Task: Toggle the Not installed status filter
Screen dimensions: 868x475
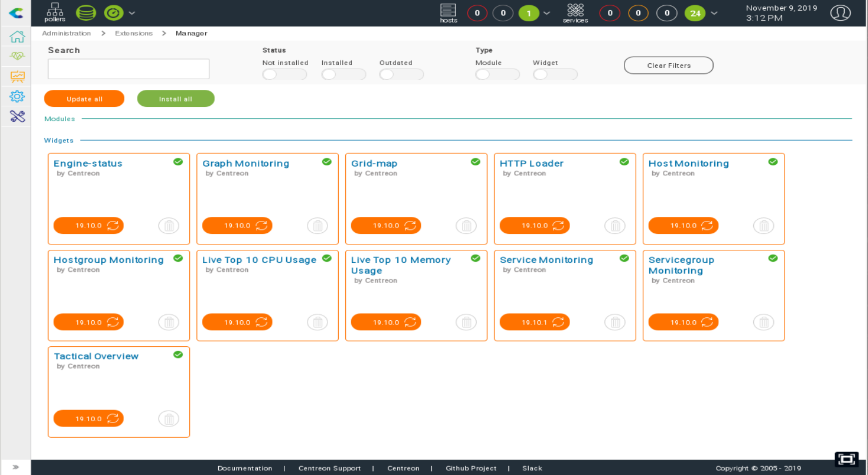Action: (284, 74)
